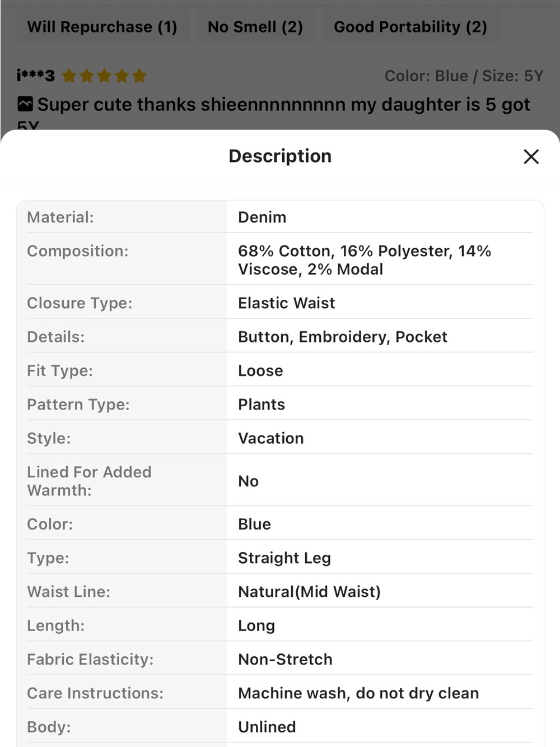
Task: Filter reviews by No Smell (2)
Action: point(255,27)
